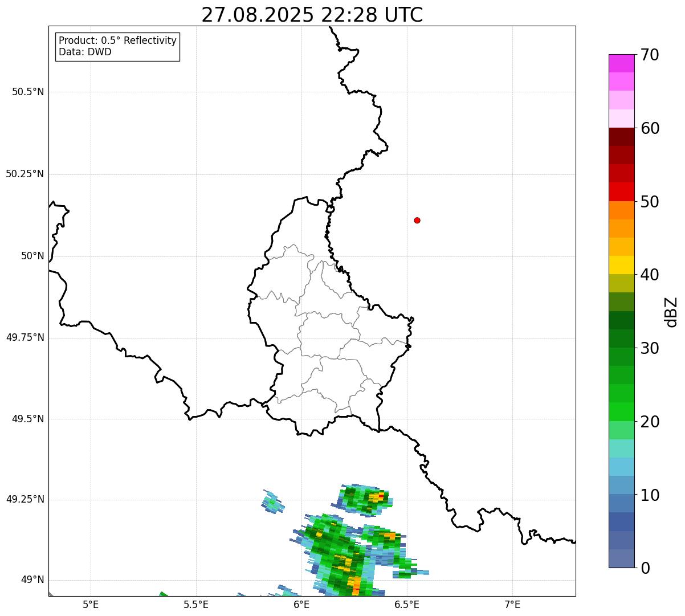Click the 5.5°E longitude label

pos(196,605)
